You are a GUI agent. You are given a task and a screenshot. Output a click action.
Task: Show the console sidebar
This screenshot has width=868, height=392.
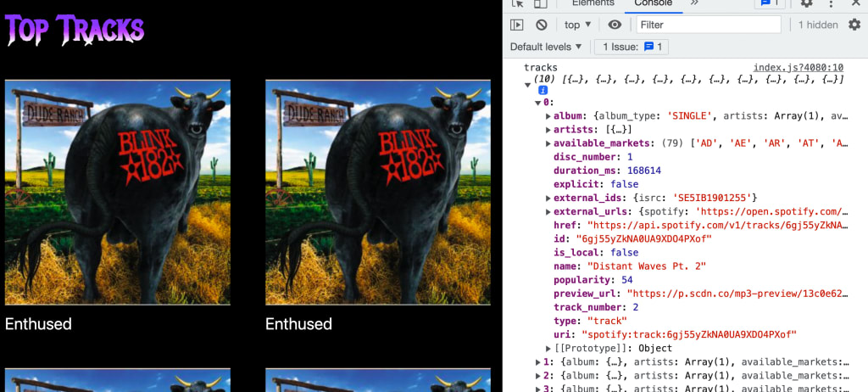pyautogui.click(x=516, y=25)
